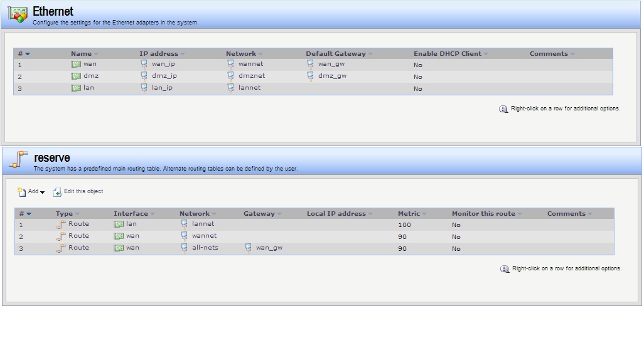
Task: Click the dmz_gw gateway object icon
Action: click(311, 76)
